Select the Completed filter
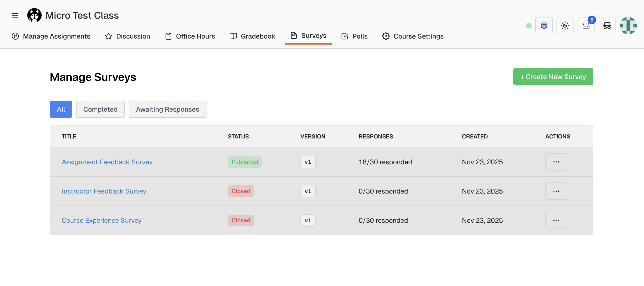Image resolution: width=644 pixels, height=286 pixels. tap(100, 109)
